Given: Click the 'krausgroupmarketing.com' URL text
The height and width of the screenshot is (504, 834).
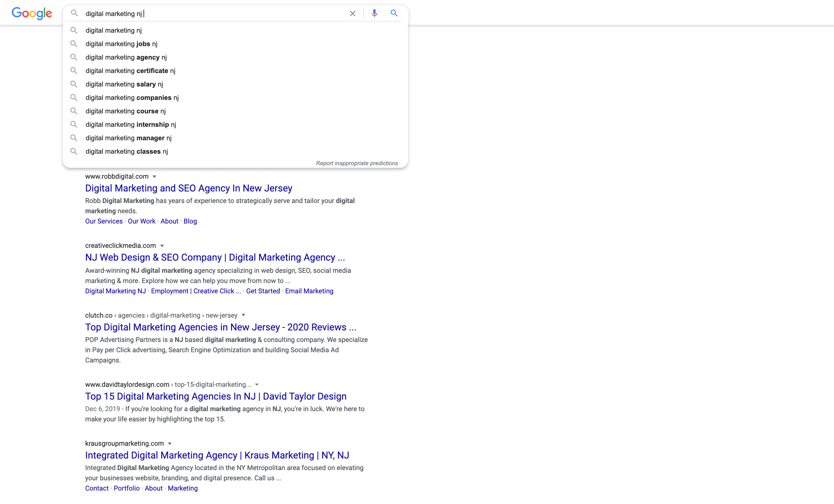Looking at the screenshot, I should point(124,443).
